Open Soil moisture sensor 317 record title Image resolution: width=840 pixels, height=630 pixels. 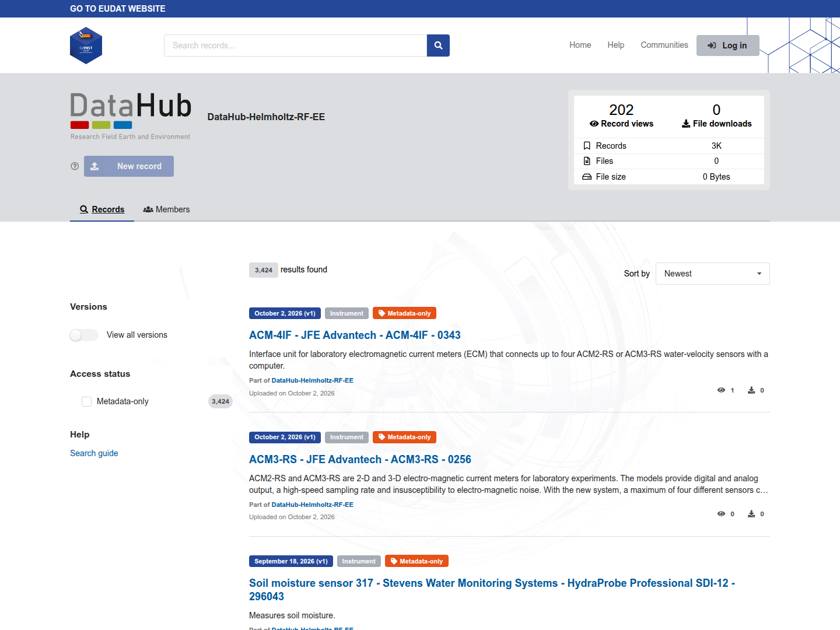(492, 590)
